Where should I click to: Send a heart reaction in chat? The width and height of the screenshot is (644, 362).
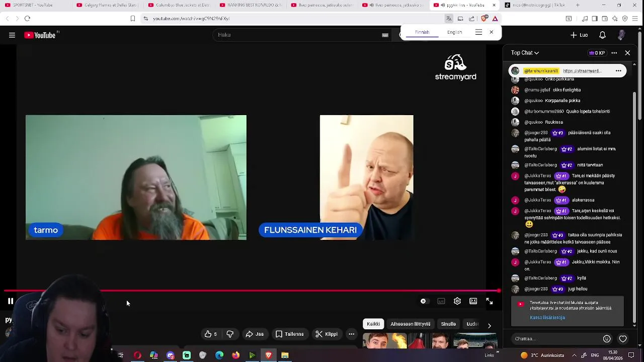pos(623,339)
